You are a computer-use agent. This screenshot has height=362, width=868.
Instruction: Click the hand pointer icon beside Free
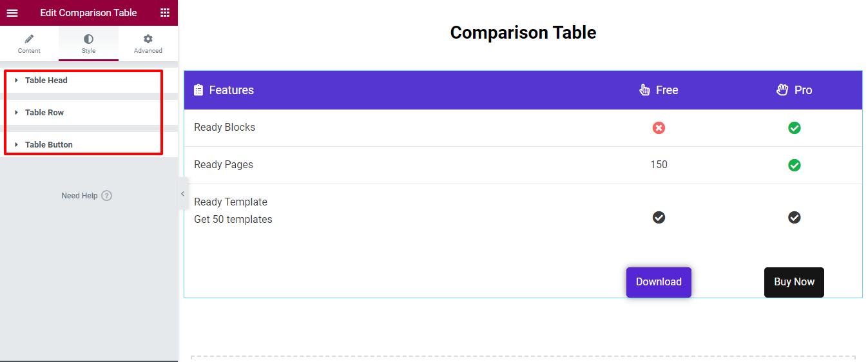tap(644, 90)
